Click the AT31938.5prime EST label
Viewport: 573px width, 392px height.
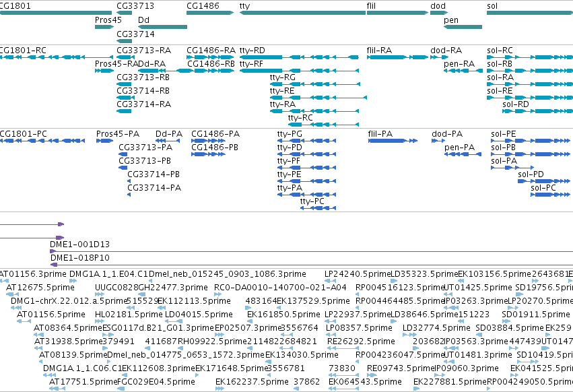click(69, 341)
